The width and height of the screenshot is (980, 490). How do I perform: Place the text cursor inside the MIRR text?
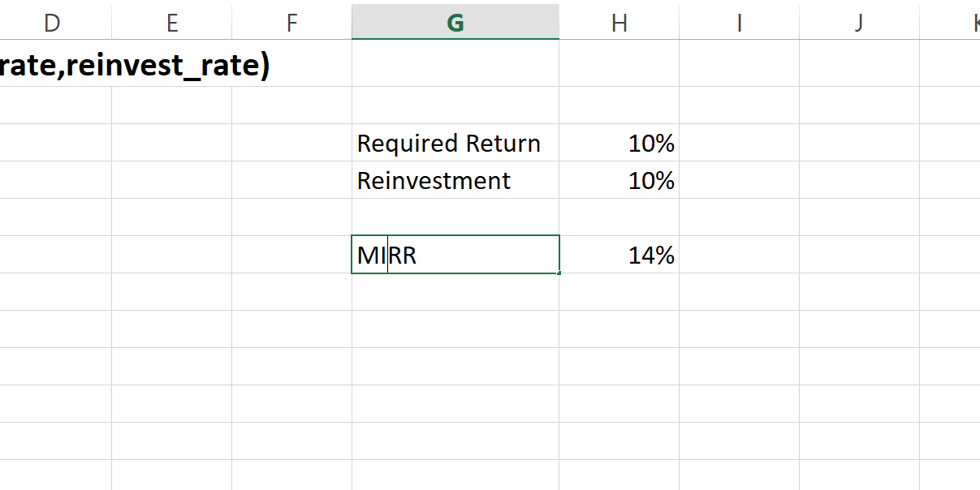pos(388,255)
